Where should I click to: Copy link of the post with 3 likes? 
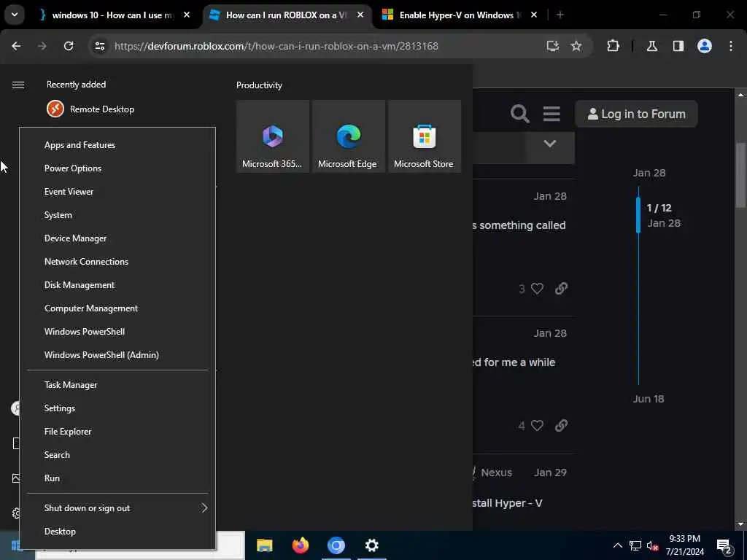coord(561,289)
